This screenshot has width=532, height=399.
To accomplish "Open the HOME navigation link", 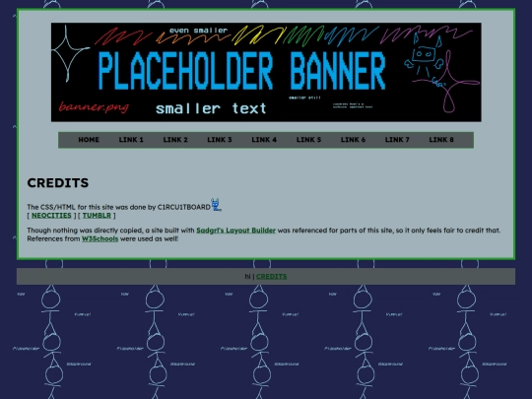I will pos(89,140).
